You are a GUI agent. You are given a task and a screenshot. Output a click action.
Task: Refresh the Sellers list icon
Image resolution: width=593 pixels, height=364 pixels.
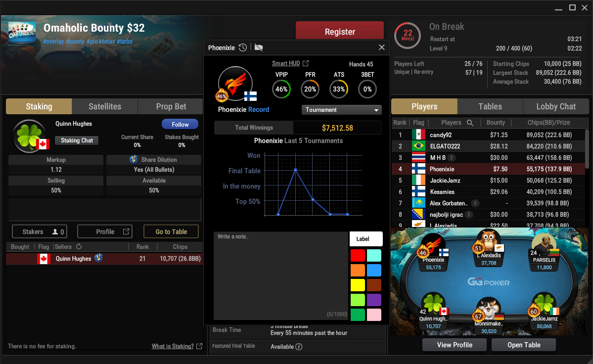79,246
